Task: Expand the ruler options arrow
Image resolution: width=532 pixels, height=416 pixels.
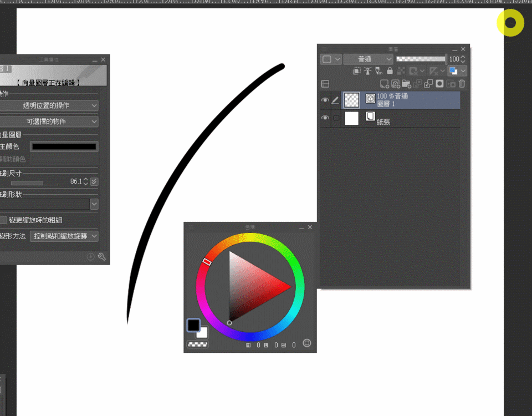Action: pyautogui.click(x=442, y=70)
